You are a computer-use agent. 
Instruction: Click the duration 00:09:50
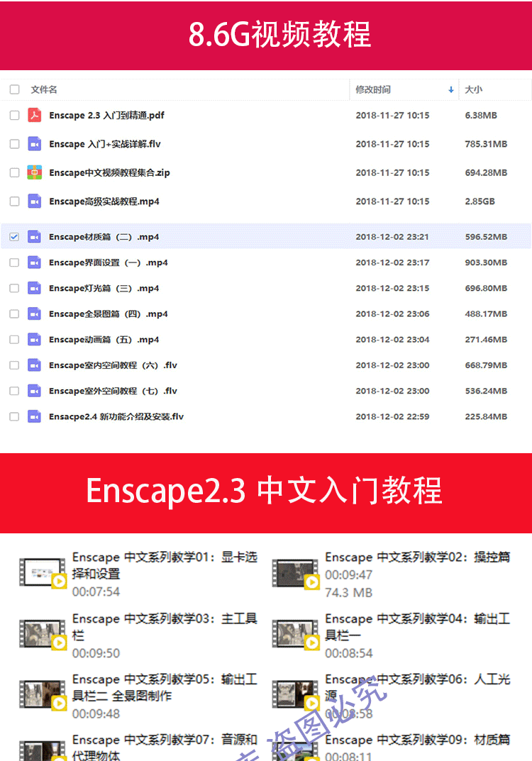96,653
